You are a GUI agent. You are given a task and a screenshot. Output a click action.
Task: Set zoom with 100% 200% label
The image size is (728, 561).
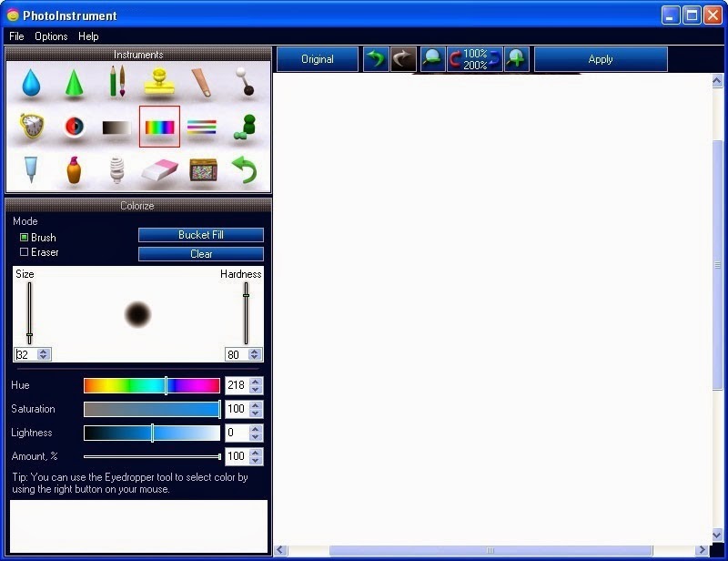point(474,59)
